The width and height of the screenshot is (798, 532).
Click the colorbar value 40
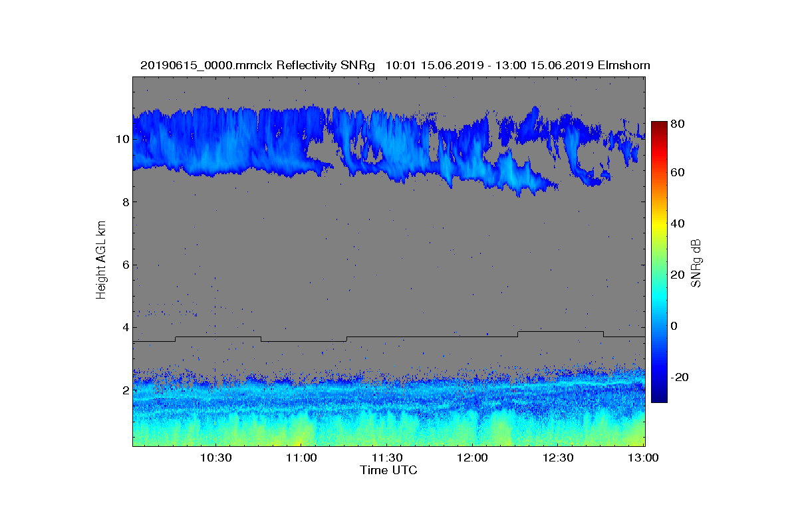coord(679,223)
